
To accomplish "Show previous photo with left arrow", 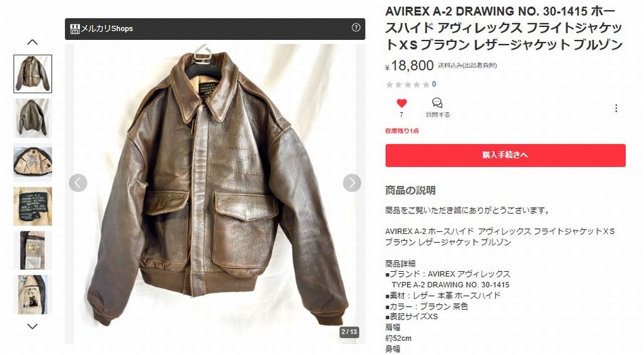I will 78,183.
